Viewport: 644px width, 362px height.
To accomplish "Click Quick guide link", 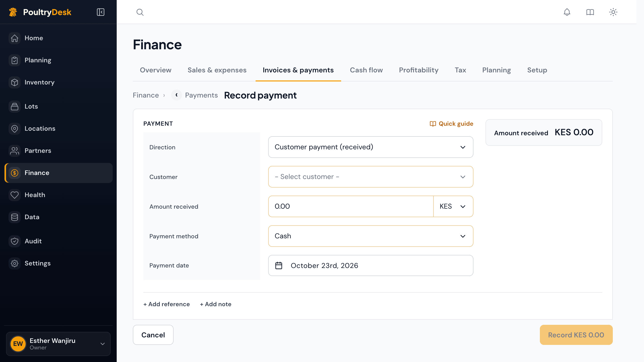I will click(x=451, y=124).
